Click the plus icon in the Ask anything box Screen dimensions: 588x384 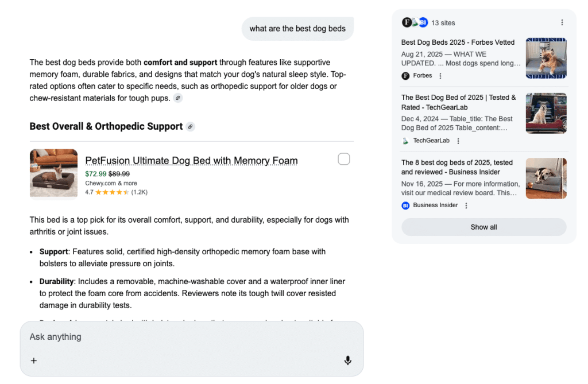coord(33,360)
